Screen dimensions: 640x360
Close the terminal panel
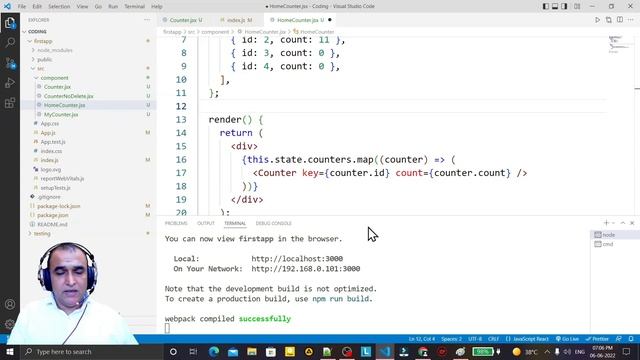pyautogui.click(x=632, y=223)
